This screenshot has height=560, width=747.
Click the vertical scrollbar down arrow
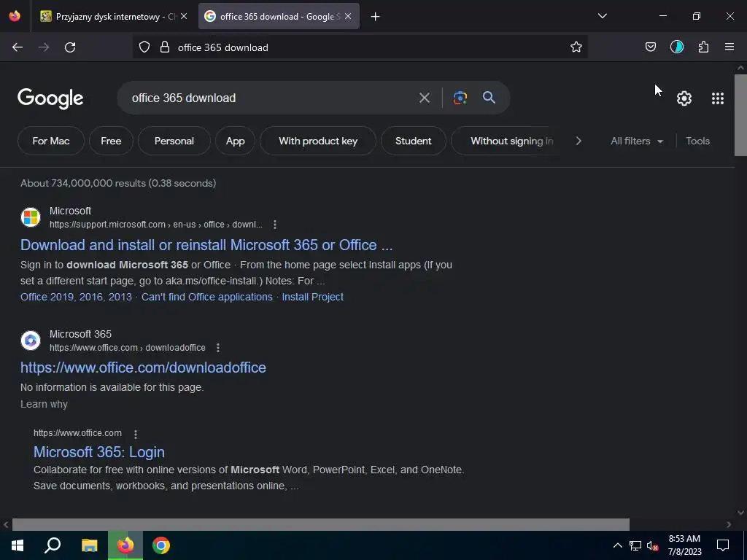(x=740, y=513)
